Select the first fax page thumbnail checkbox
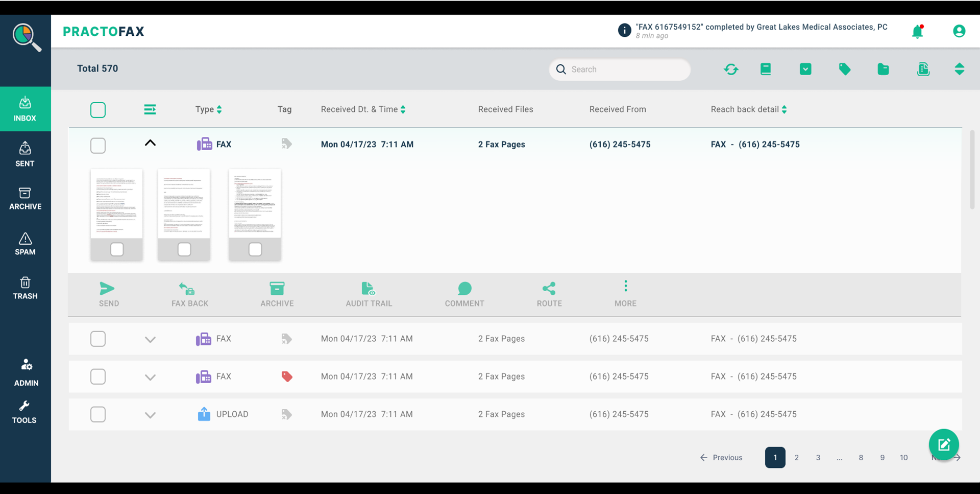This screenshot has width=980, height=494. coord(116,249)
